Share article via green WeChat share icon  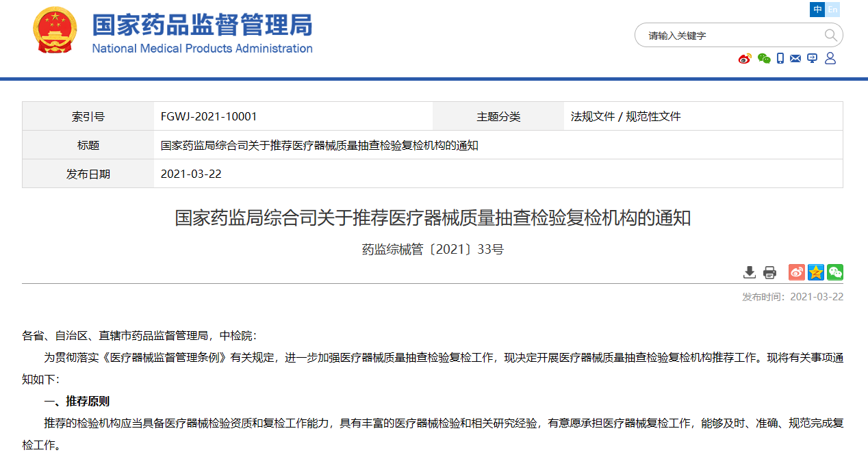pos(834,272)
